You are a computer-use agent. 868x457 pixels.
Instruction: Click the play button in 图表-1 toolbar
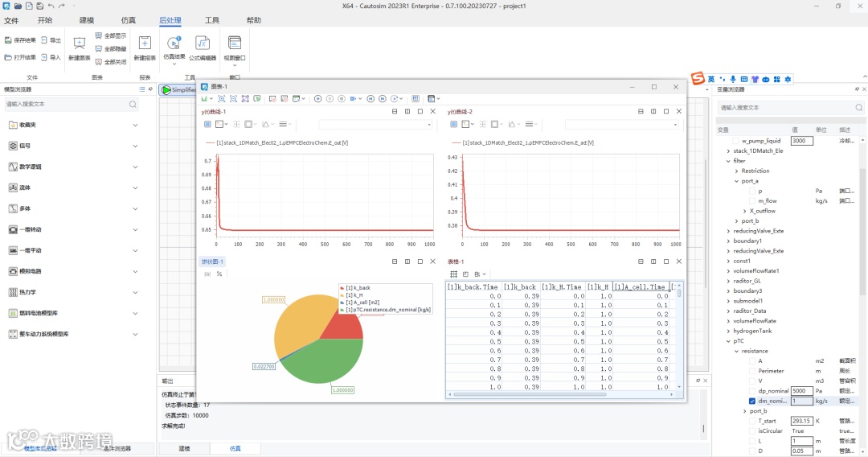click(317, 99)
